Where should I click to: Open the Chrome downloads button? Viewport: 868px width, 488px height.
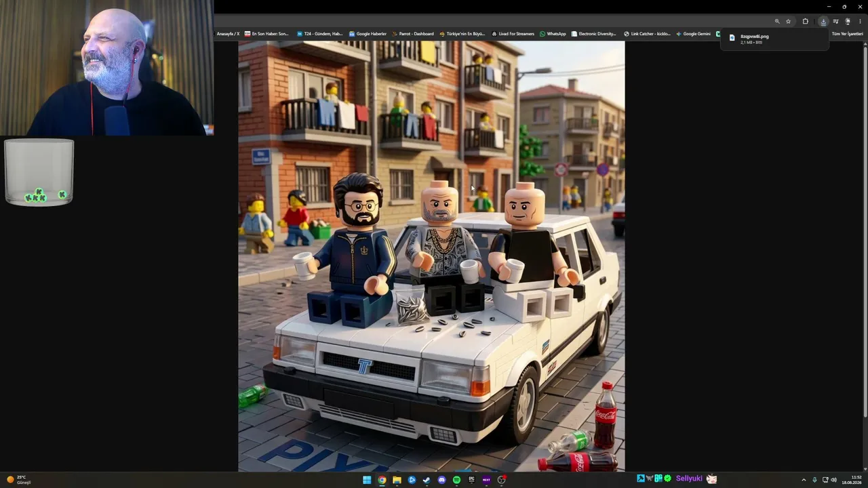pyautogui.click(x=823, y=21)
